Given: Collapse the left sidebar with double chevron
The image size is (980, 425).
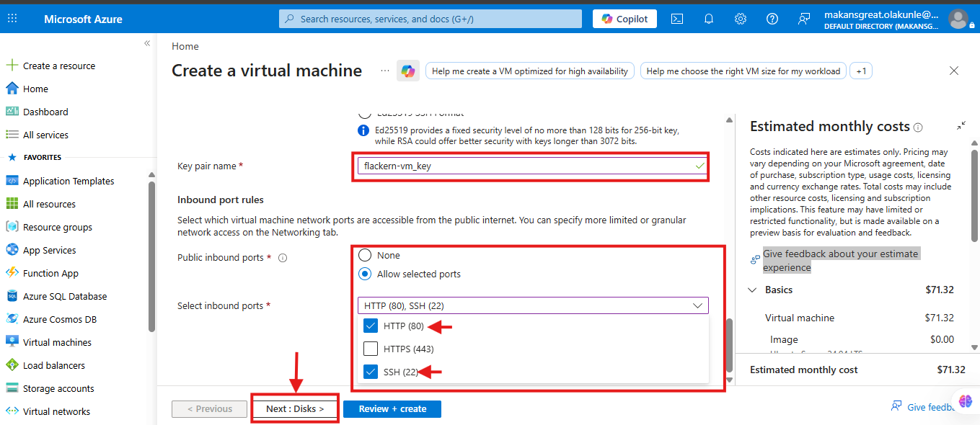Looking at the screenshot, I should [x=147, y=43].
